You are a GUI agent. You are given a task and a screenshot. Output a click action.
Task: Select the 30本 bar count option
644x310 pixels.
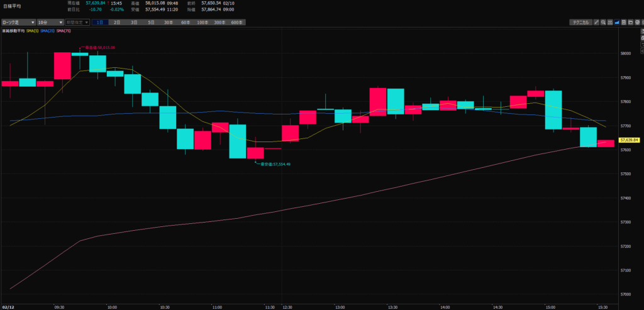(169, 22)
